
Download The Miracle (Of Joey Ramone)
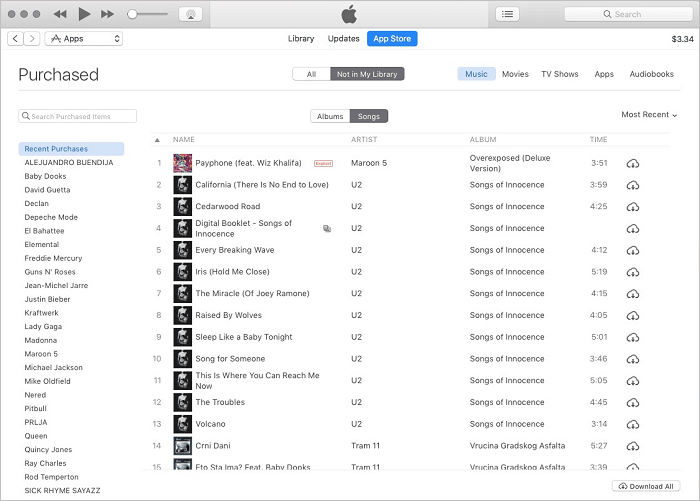(x=633, y=294)
